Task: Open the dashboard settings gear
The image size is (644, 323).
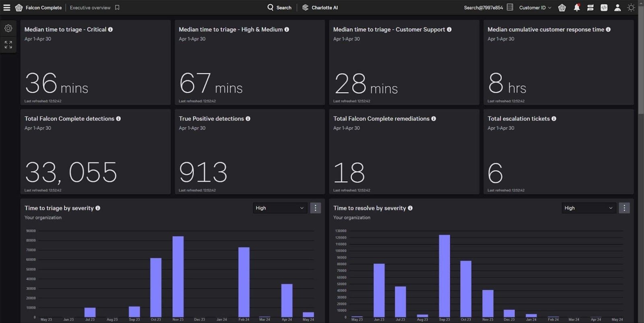Action: coord(8,28)
